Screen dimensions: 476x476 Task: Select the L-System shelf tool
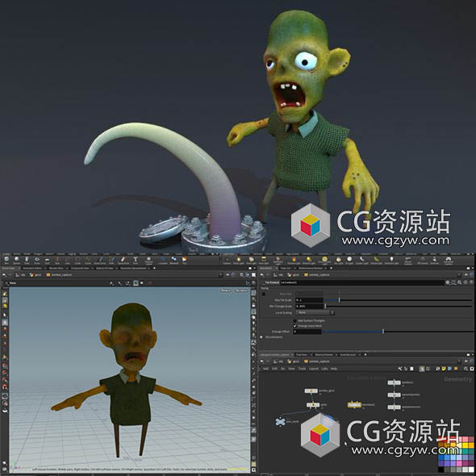[163, 261]
